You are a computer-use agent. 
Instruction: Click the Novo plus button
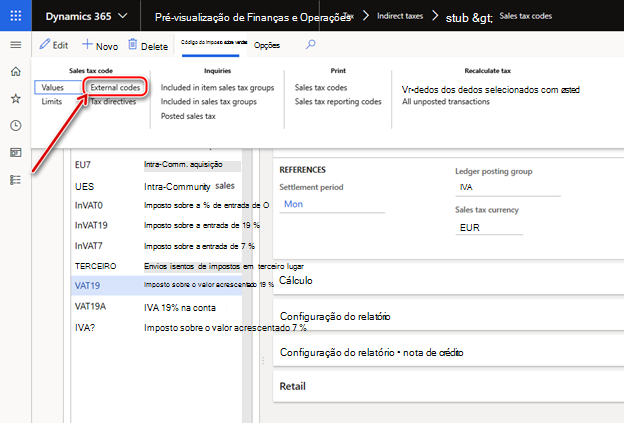pos(100,45)
